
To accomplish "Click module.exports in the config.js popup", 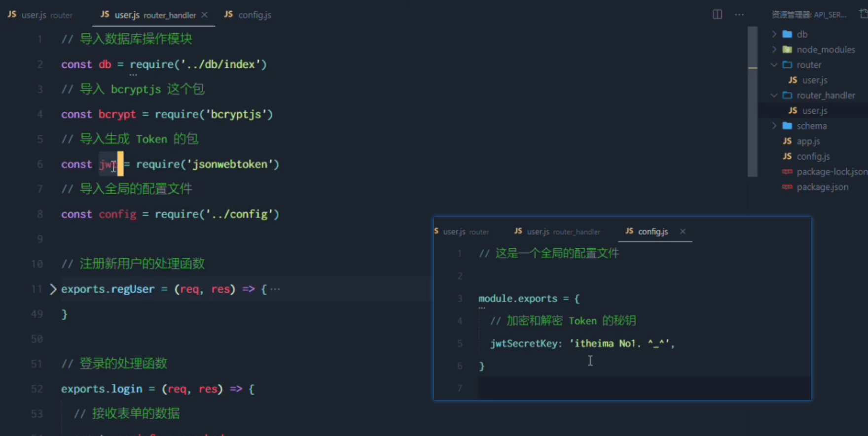I will [x=518, y=299].
